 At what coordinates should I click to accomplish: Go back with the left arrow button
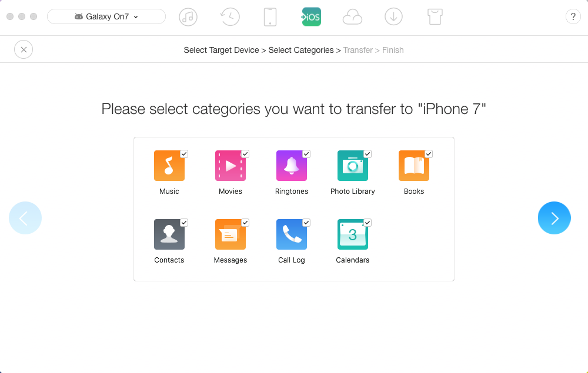(x=25, y=218)
